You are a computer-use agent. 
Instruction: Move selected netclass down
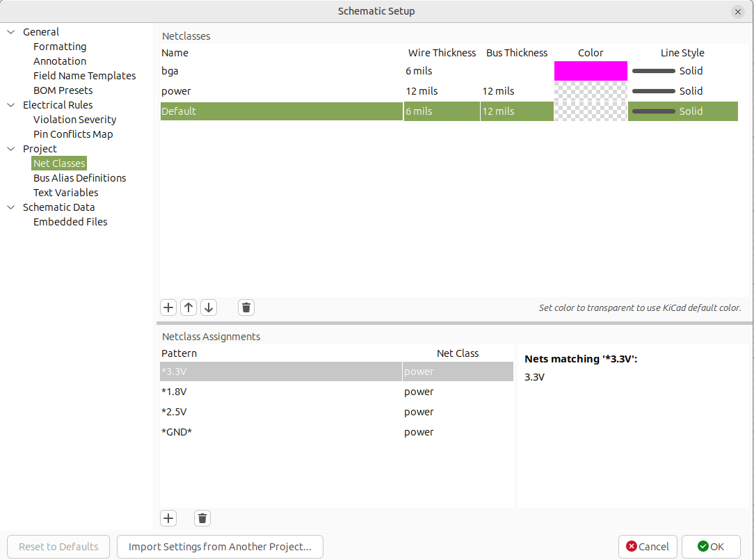click(209, 307)
